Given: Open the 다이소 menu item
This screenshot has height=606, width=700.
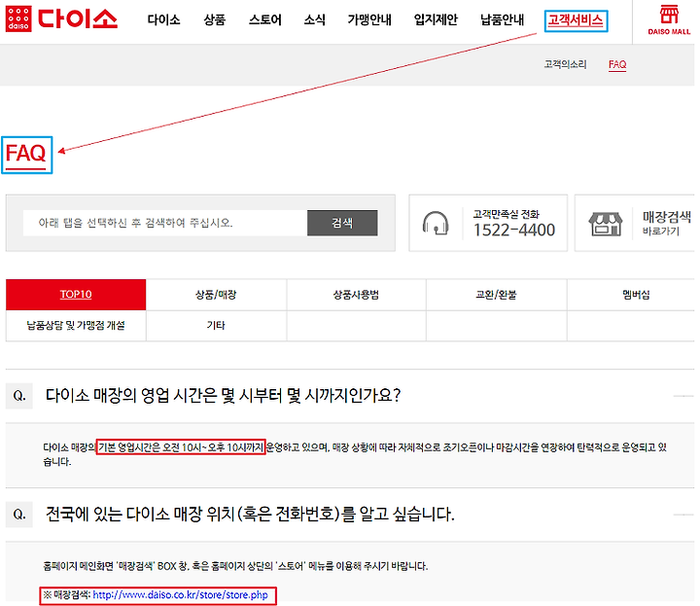Looking at the screenshot, I should [164, 20].
